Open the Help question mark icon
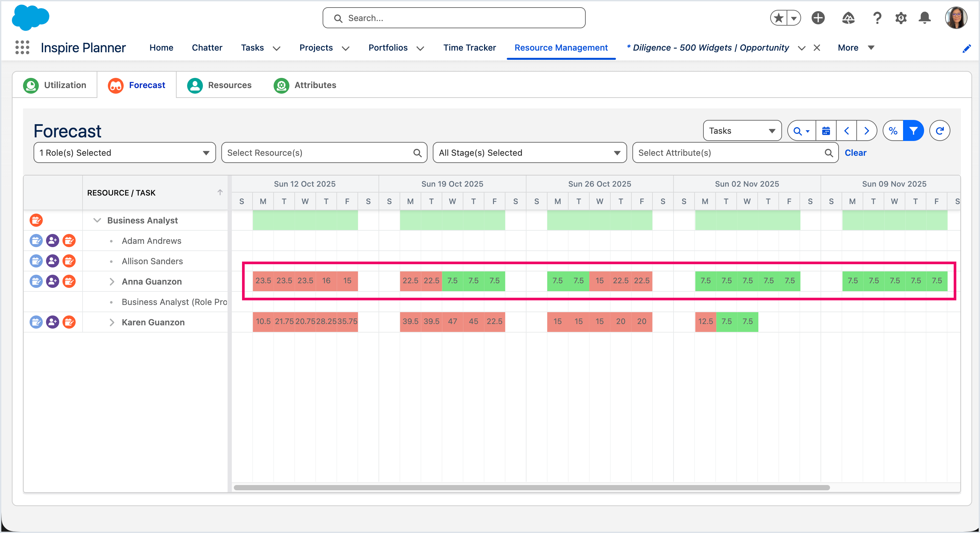The width and height of the screenshot is (980, 533). (x=877, y=18)
